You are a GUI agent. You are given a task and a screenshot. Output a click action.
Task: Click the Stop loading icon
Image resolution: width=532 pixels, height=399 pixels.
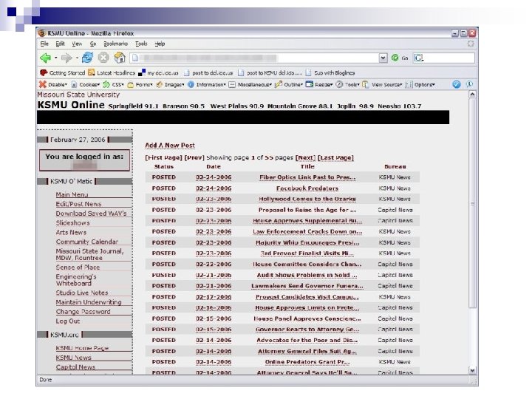pos(103,58)
